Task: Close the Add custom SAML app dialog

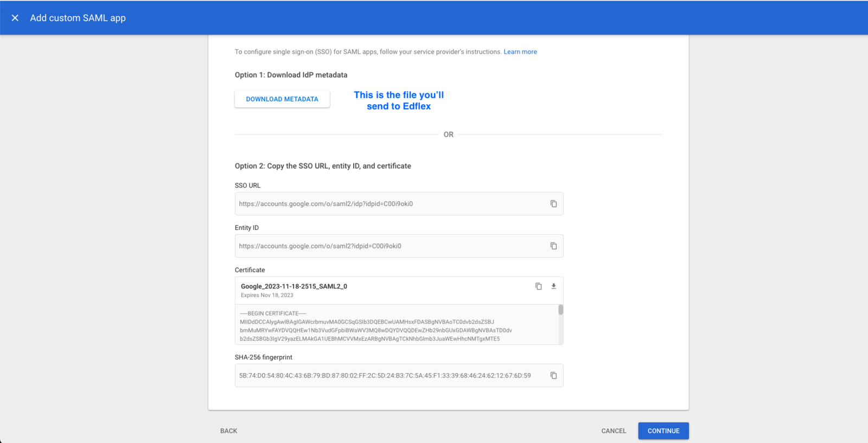Action: point(15,18)
